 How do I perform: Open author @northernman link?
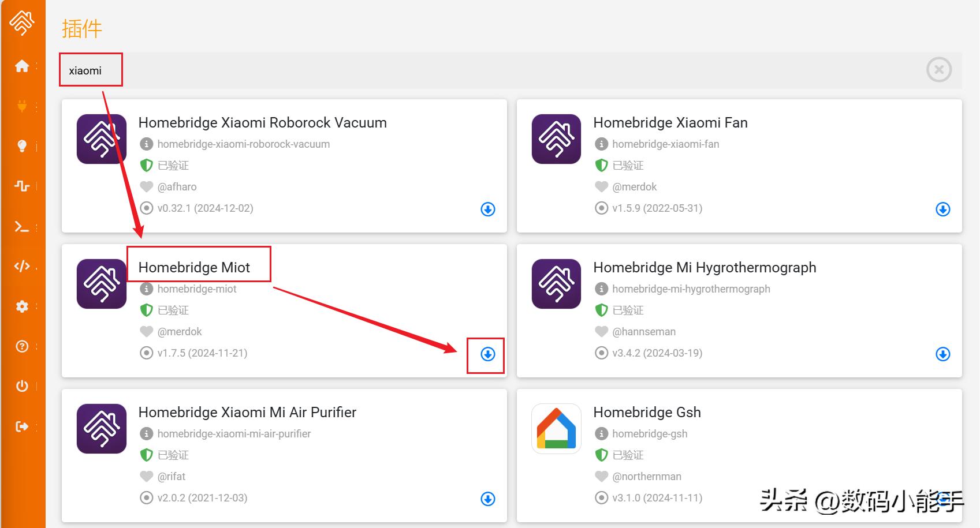[647, 477]
